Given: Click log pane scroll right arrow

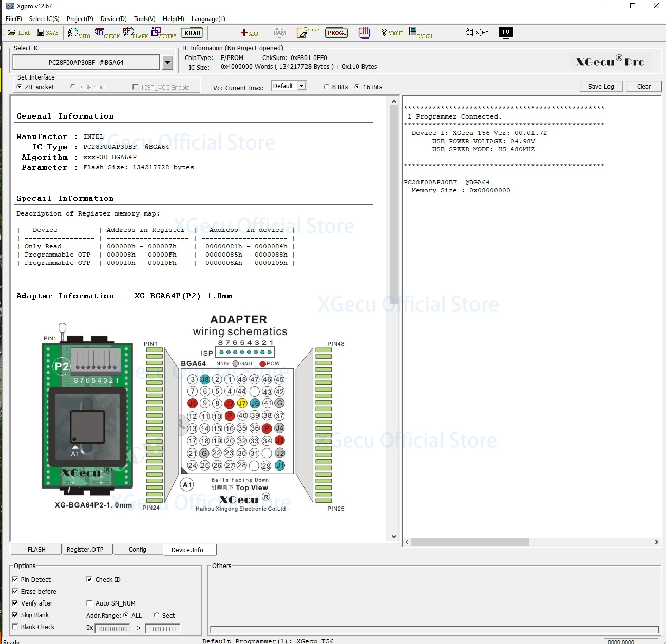Looking at the screenshot, I should 656,542.
